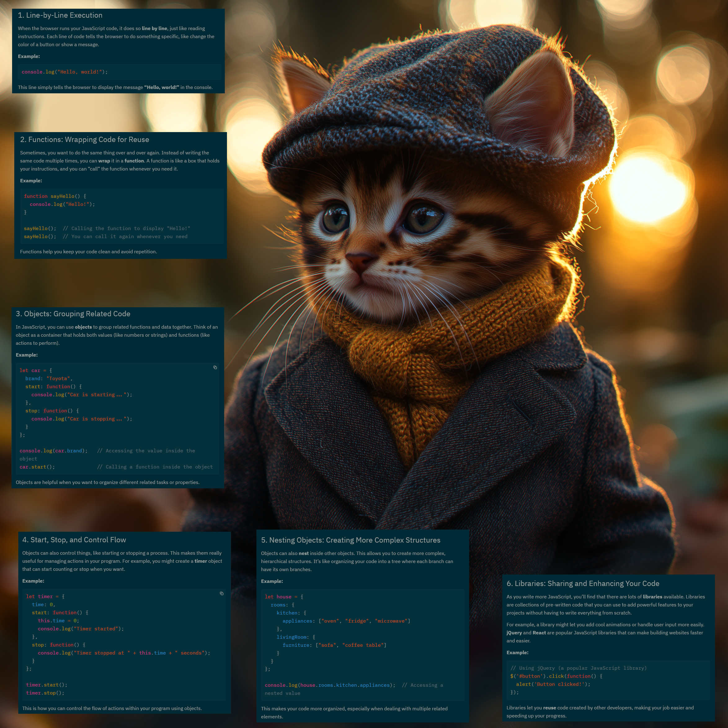Click the code line "console.log(car.brand);"
Screen dimensions: 728x728
pyautogui.click(x=54, y=451)
